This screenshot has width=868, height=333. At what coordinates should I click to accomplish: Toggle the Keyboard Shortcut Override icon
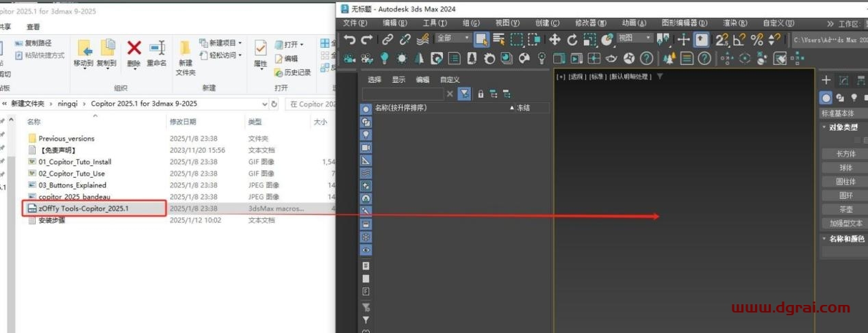tap(702, 39)
